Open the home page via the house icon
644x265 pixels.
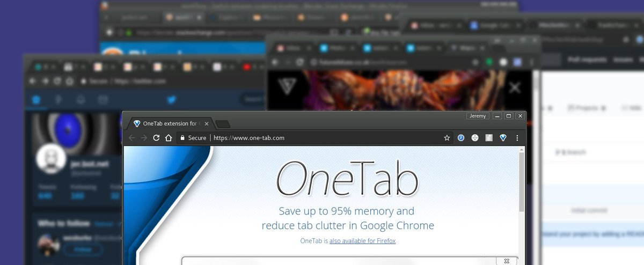coord(169,138)
